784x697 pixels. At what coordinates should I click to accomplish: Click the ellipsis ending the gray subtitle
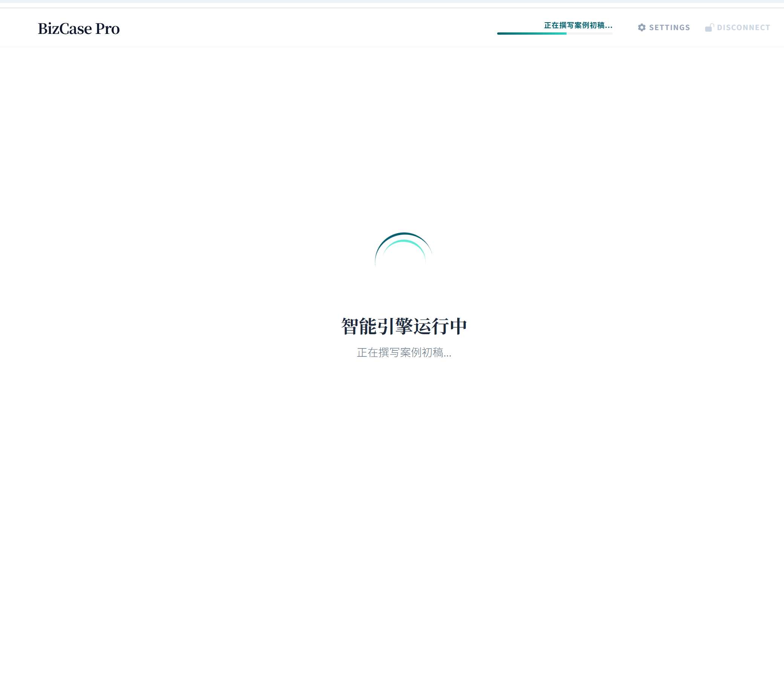click(447, 355)
